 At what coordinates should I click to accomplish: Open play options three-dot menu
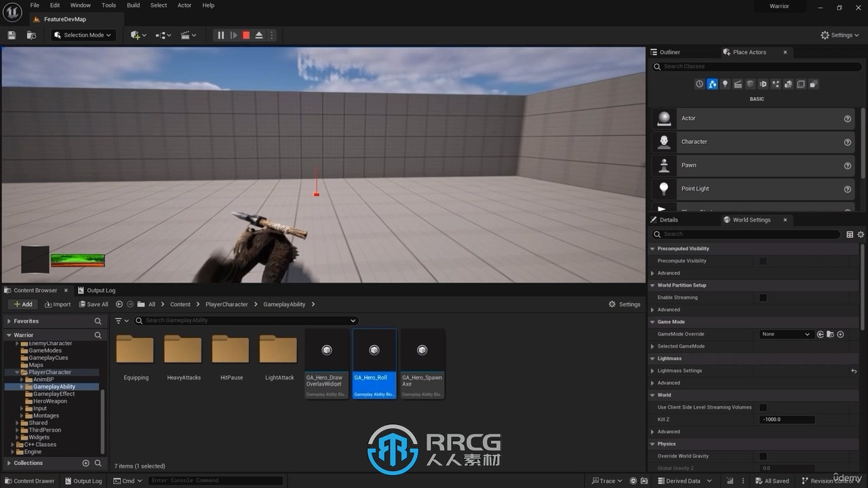click(272, 35)
